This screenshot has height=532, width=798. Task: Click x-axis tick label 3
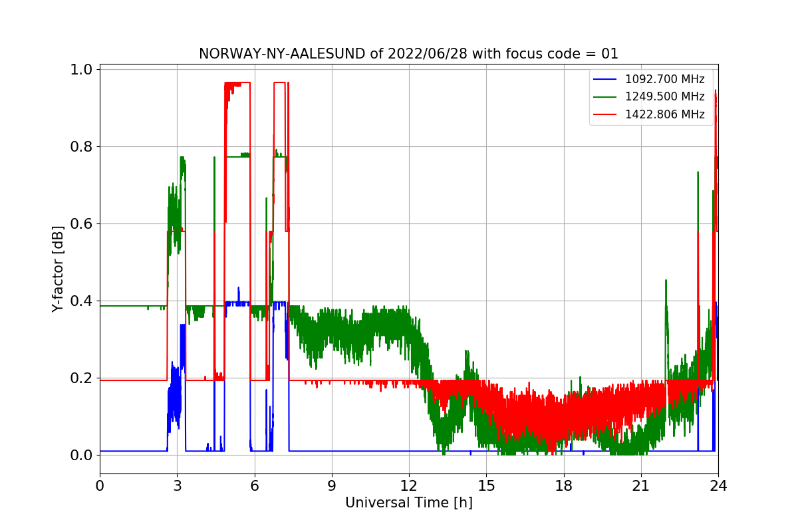[x=177, y=485]
